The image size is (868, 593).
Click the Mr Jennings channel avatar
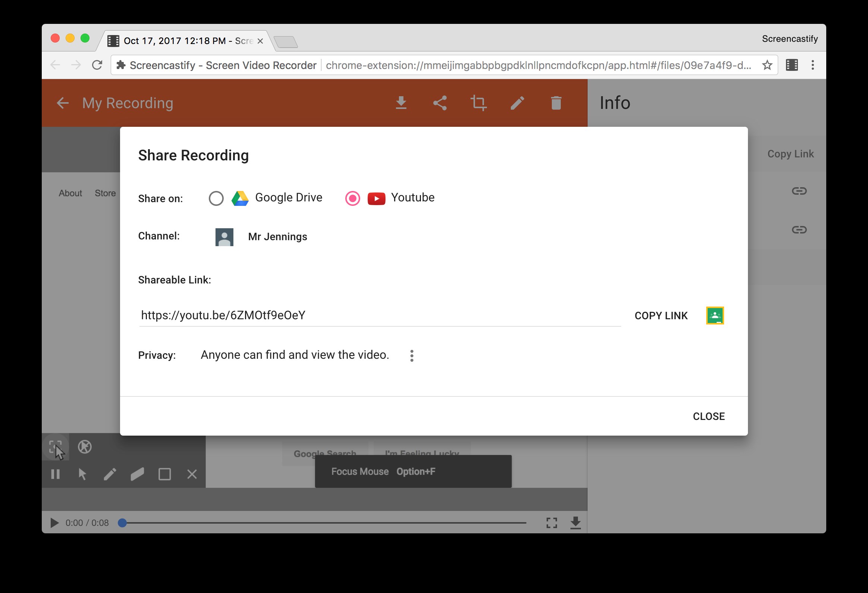click(x=224, y=237)
